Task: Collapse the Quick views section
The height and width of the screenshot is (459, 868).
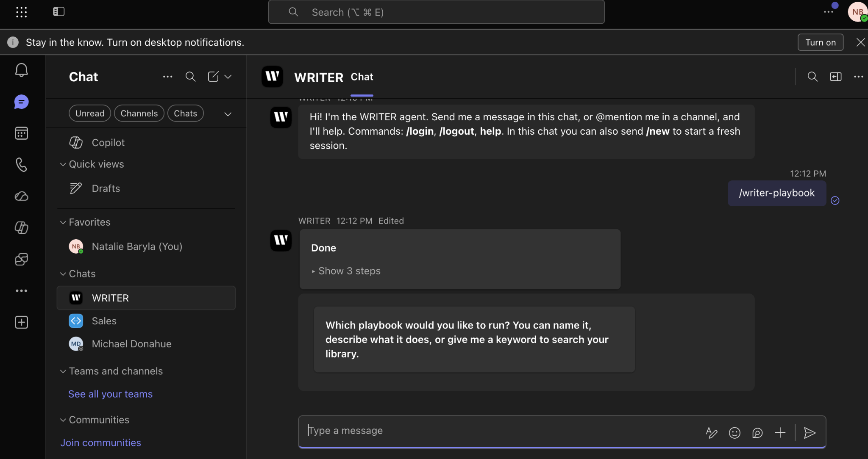Action: pyautogui.click(x=63, y=164)
